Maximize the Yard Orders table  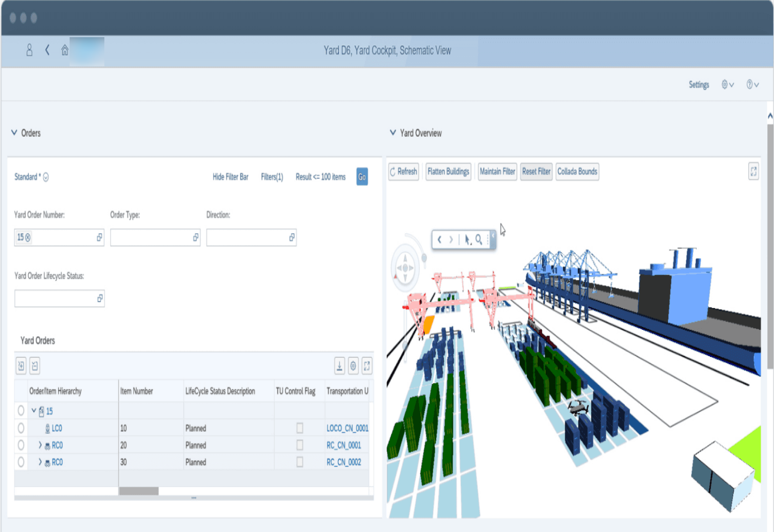(x=367, y=366)
